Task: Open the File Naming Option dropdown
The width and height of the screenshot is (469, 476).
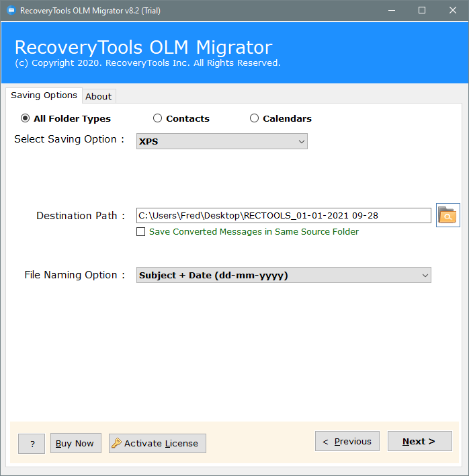Action: click(284, 275)
